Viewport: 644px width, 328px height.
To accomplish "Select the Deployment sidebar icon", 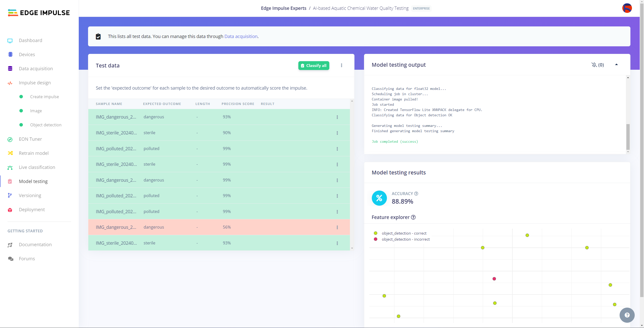I will (10, 209).
